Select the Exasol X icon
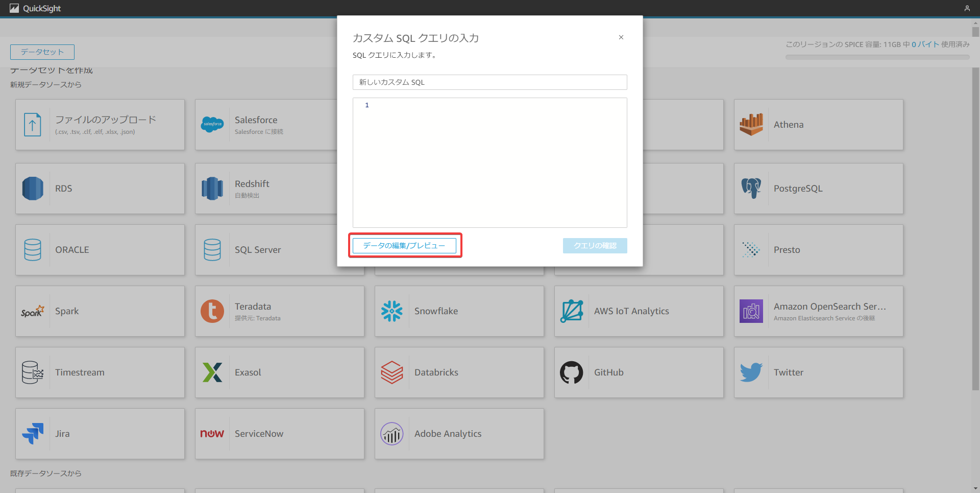Viewport: 980px width, 493px height. (212, 372)
